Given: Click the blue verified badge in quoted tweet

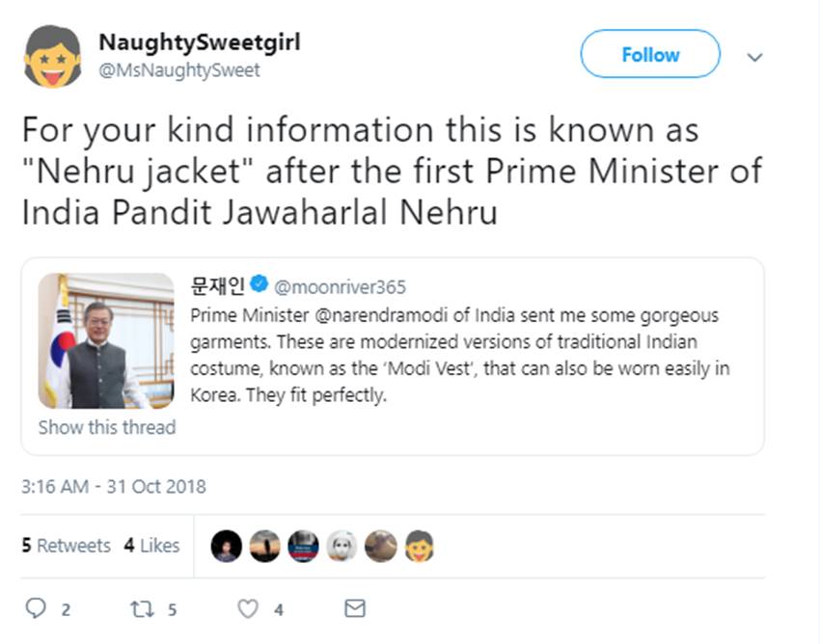Looking at the screenshot, I should [259, 285].
